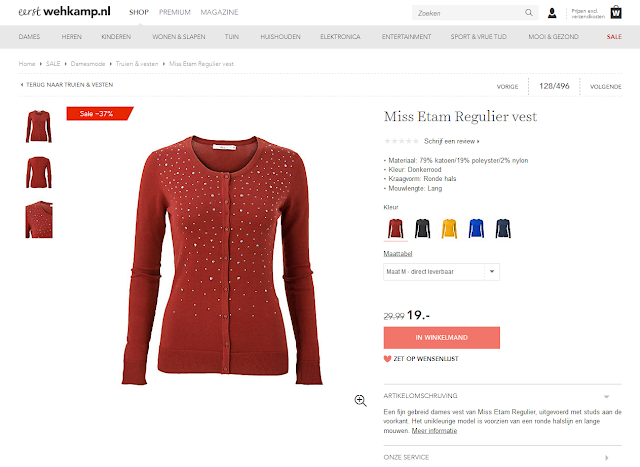Collapse the Artikelomschrijving section
640x467 pixels.
[x=607, y=396]
